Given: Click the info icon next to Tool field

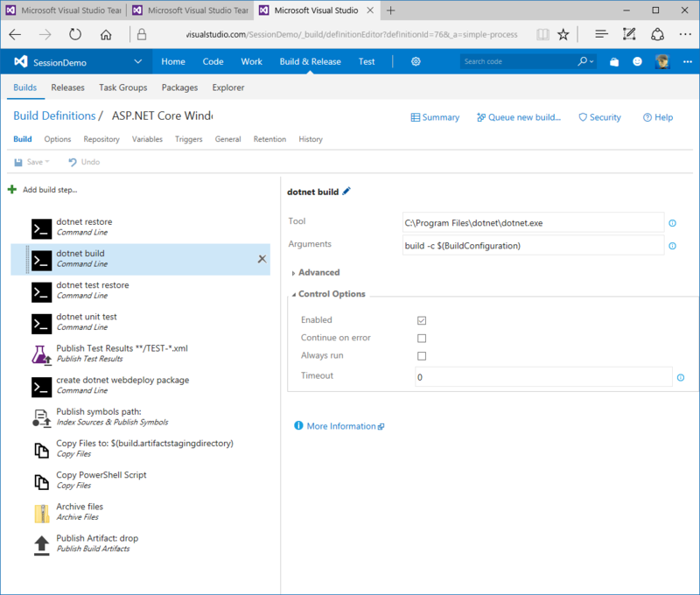Looking at the screenshot, I should point(672,223).
